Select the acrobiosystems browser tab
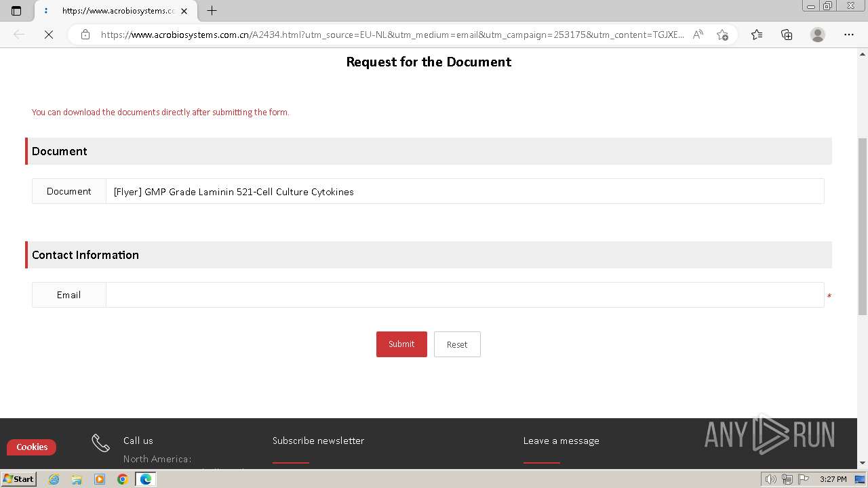 [x=115, y=11]
